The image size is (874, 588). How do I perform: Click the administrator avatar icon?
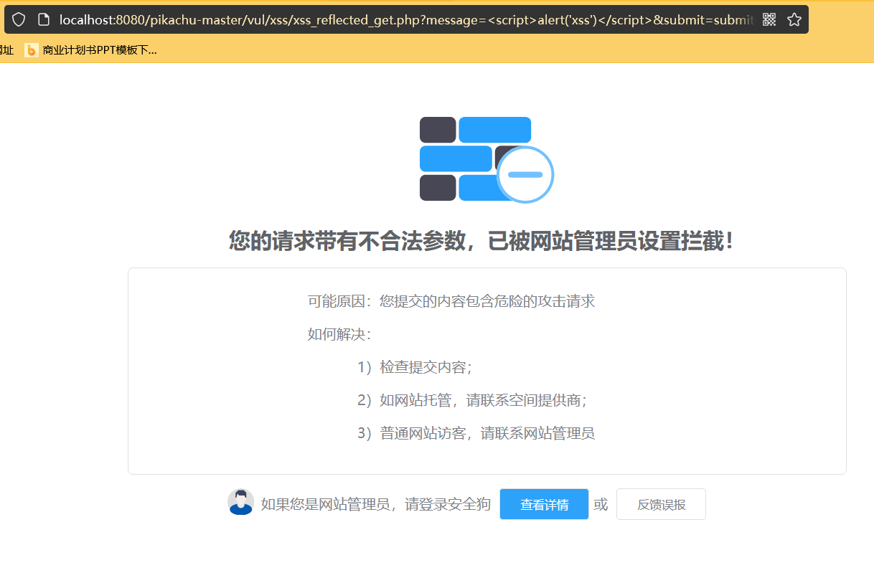pyautogui.click(x=240, y=502)
